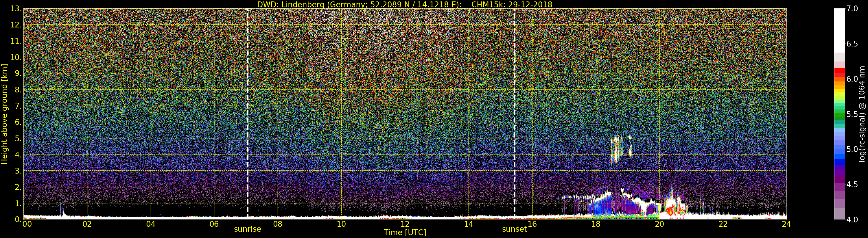Click the height axis tick '0.'

pyautogui.click(x=18, y=220)
